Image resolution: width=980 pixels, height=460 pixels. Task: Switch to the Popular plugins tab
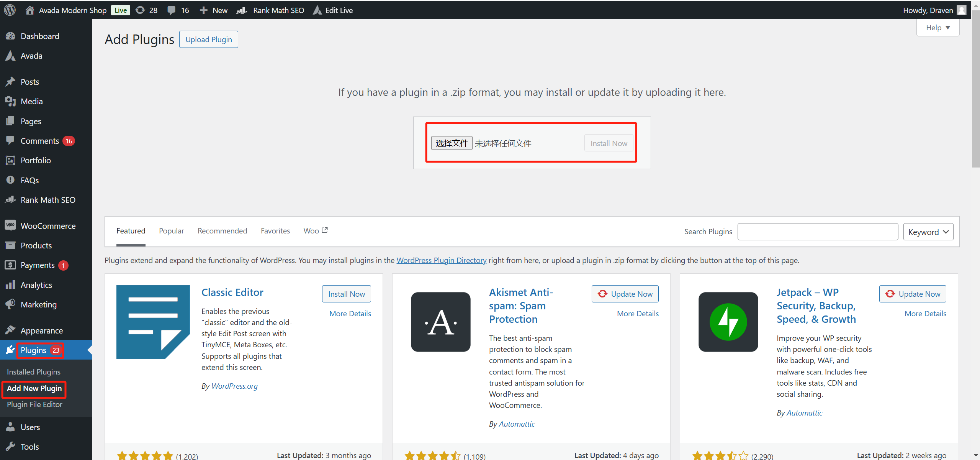pos(171,230)
